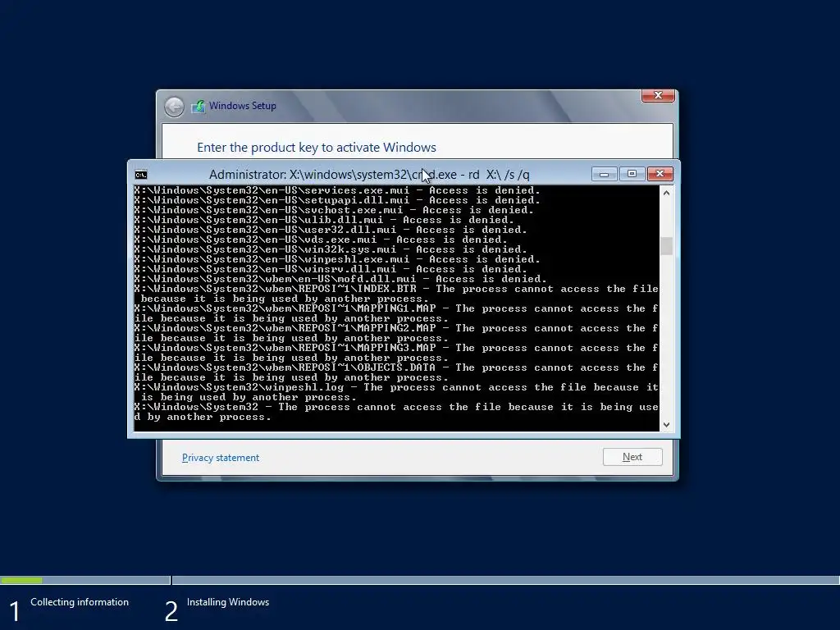Image resolution: width=840 pixels, height=630 pixels.
Task: Click the MAPPING3.MAP error line
Action: pos(396,353)
